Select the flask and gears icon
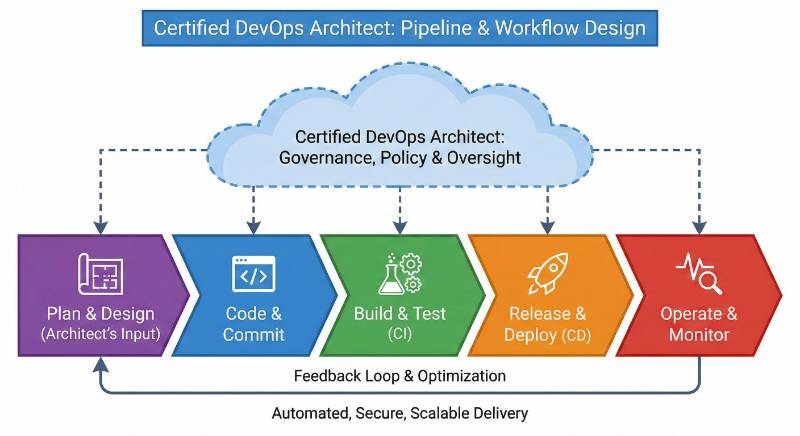This screenshot has height=436, width=800. click(400, 274)
